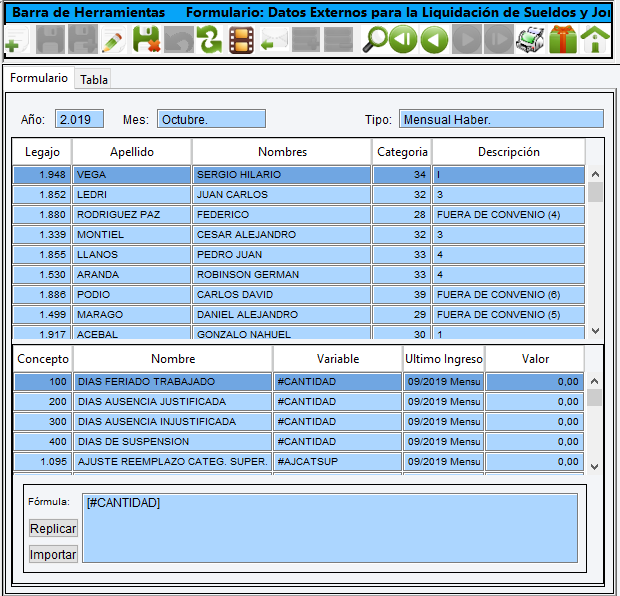Select the Formulario tab

[40, 78]
